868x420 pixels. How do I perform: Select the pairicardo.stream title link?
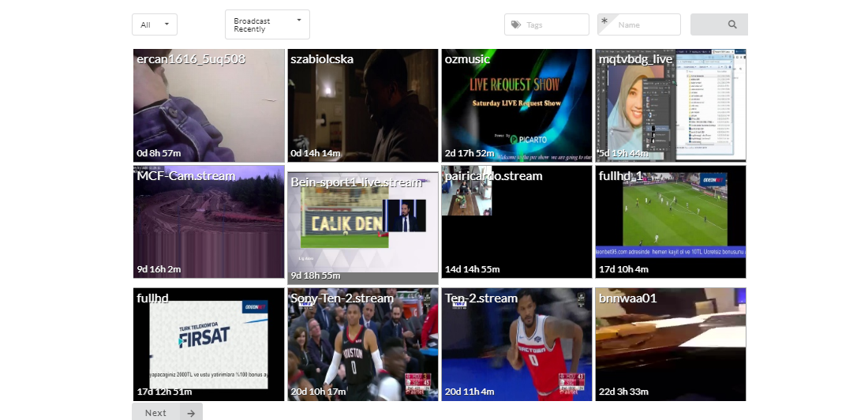coord(493,176)
